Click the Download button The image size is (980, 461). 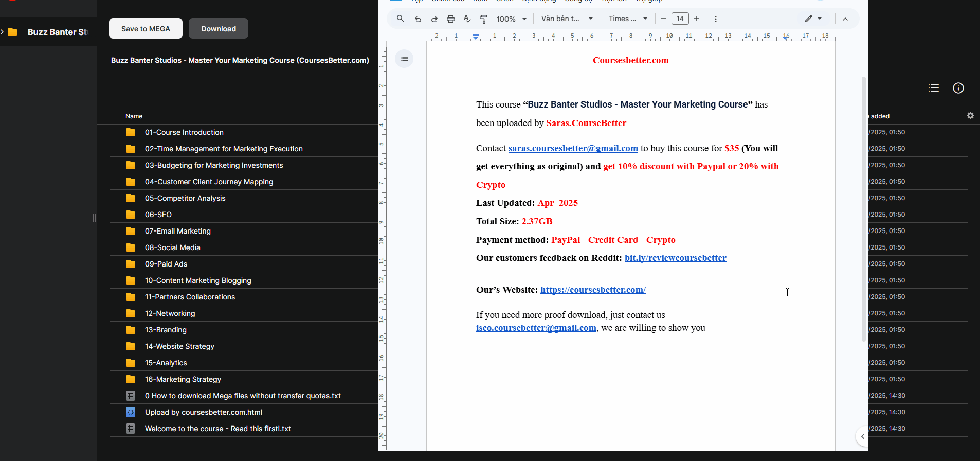click(219, 29)
